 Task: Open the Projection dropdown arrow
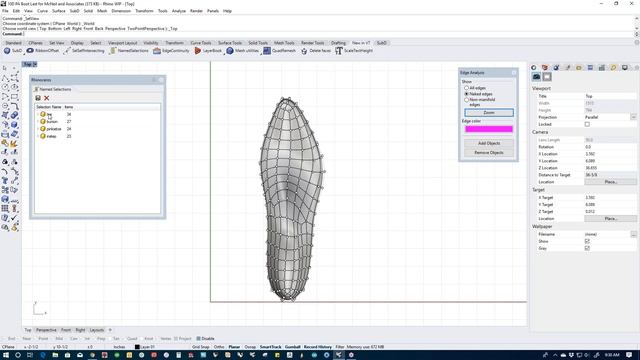point(633,117)
